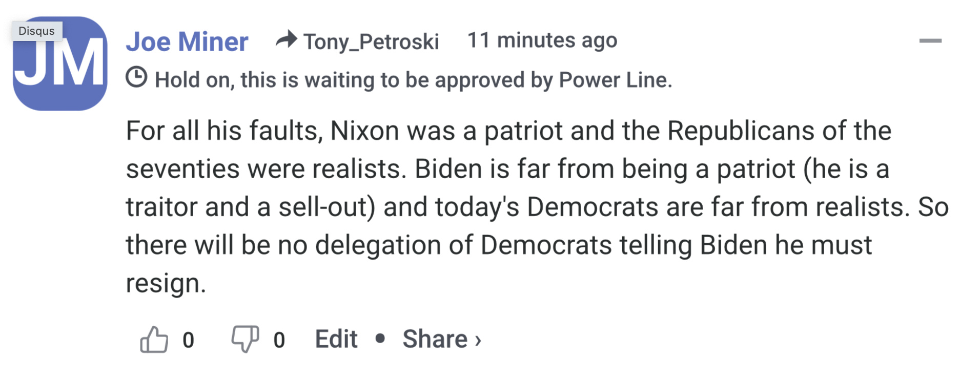This screenshot has width=980, height=379.
Task: Click the thumbs up upvote icon
Action: tap(154, 340)
